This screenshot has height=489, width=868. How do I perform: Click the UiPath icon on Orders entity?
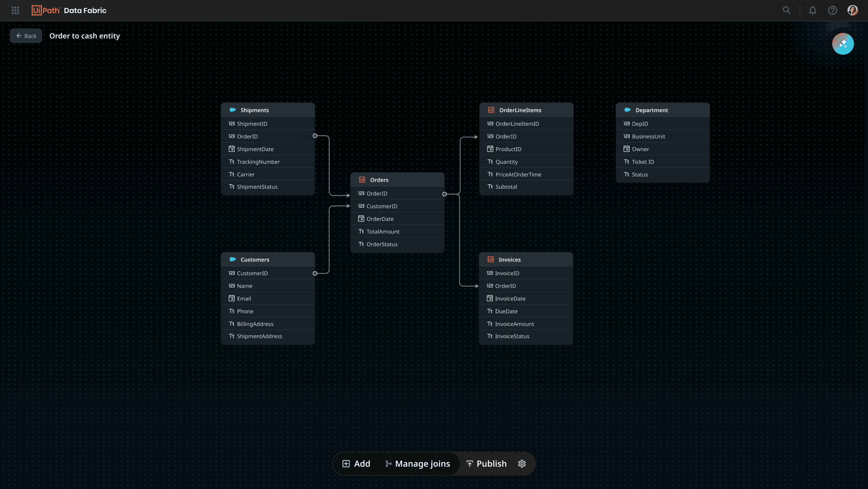[362, 180]
